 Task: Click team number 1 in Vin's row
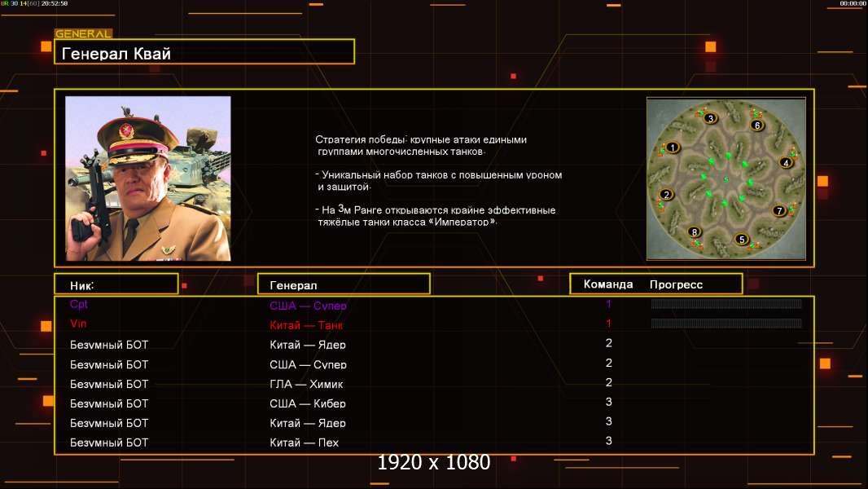tap(608, 324)
